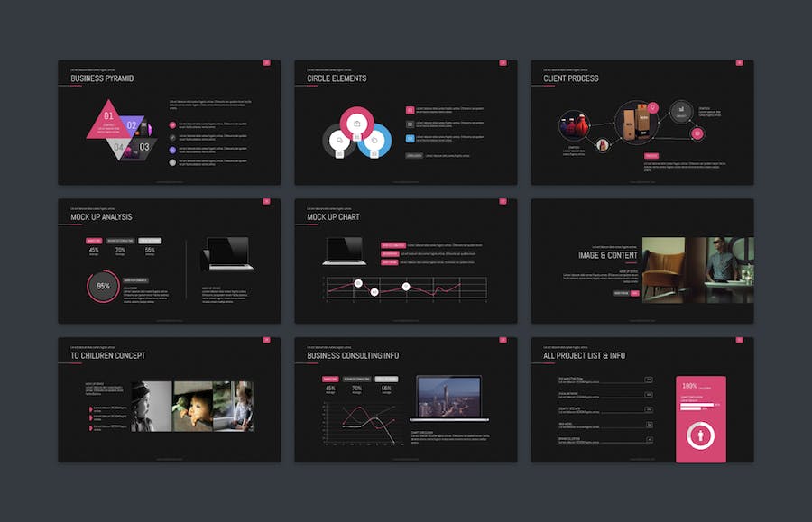Click the white person icon on pink card

700,436
